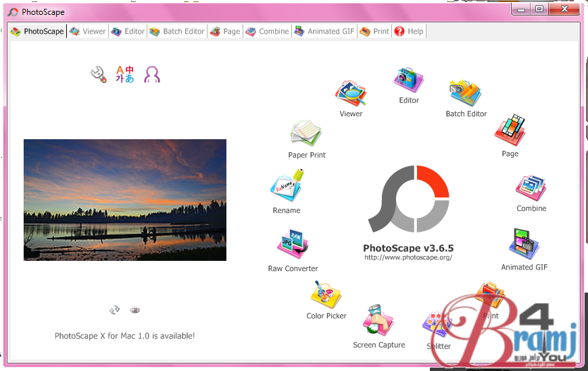Visit the http://www.photoscape.org/ link
The image size is (588, 371).
[408, 257]
